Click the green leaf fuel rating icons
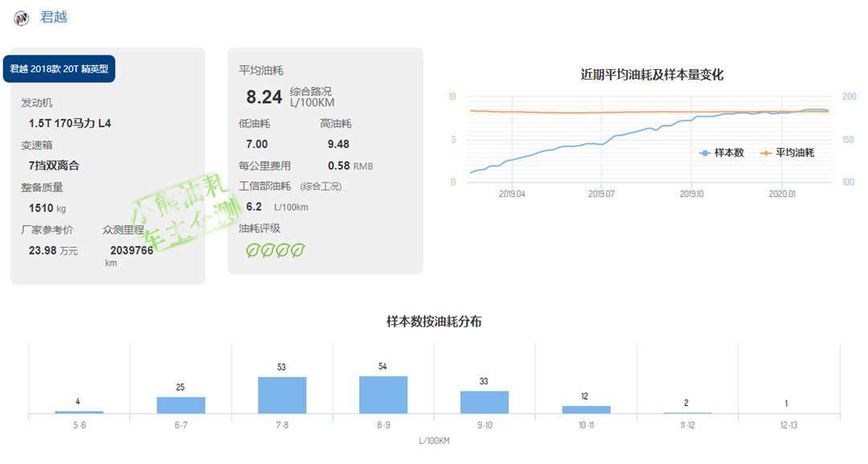Image resolution: width=868 pixels, height=464 pixels. (x=275, y=251)
